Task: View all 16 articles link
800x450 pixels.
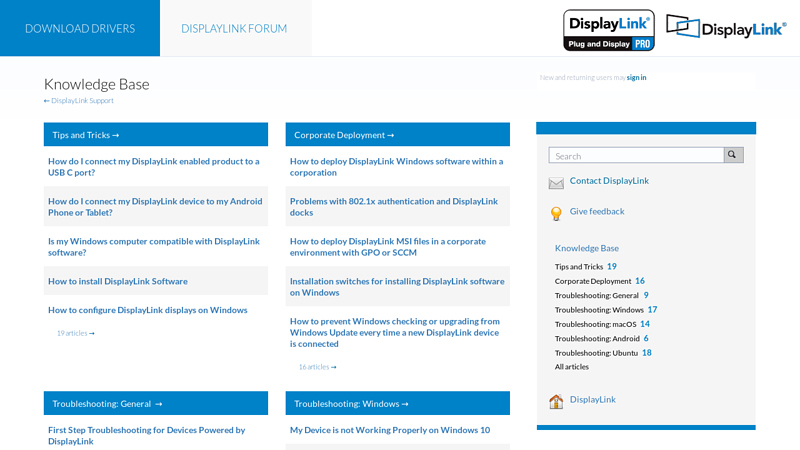Action: [x=317, y=367]
